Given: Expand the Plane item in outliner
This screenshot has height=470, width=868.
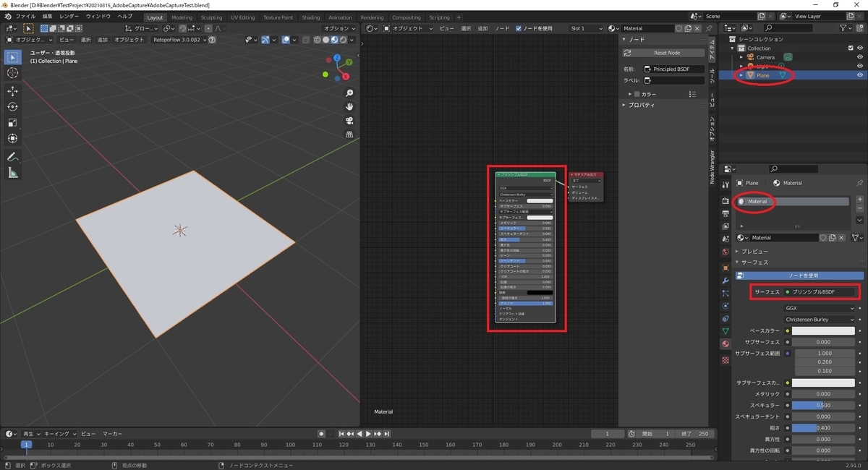Looking at the screenshot, I should 741,75.
